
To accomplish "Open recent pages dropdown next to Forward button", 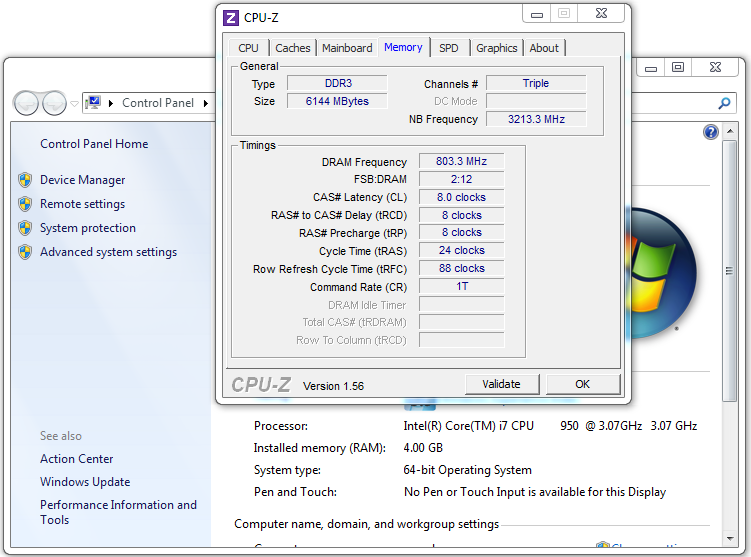I will pos(74,103).
